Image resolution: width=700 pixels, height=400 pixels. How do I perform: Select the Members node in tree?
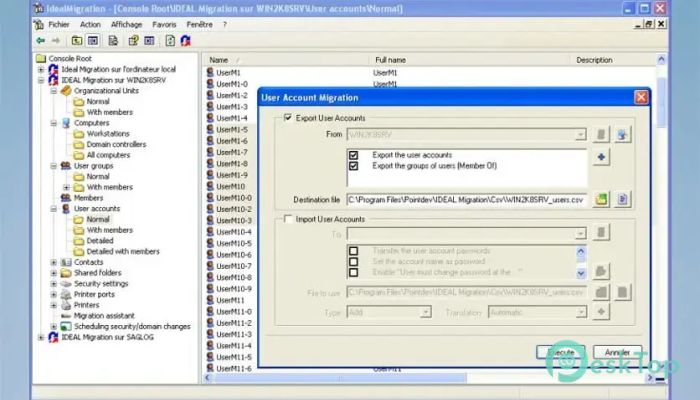pyautogui.click(x=88, y=198)
